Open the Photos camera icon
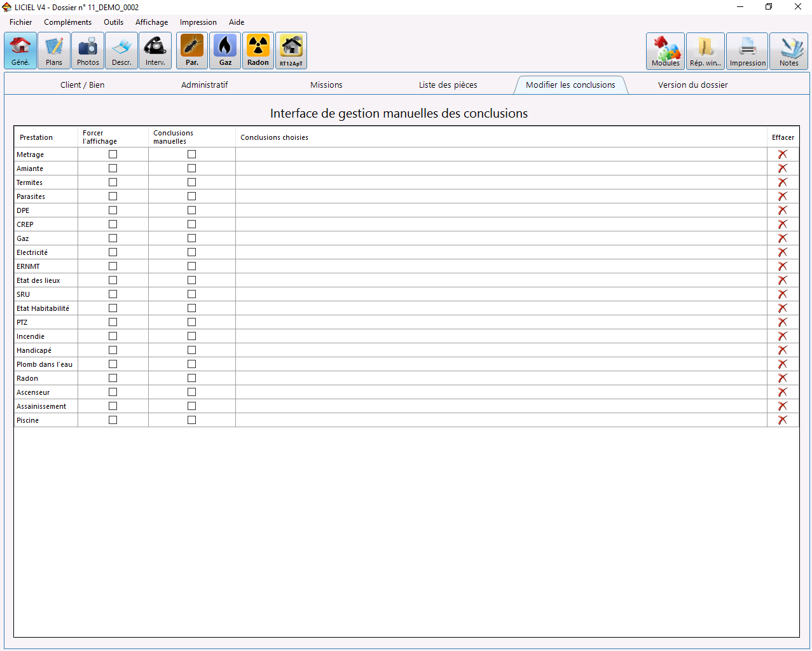812x651 pixels. (x=88, y=51)
